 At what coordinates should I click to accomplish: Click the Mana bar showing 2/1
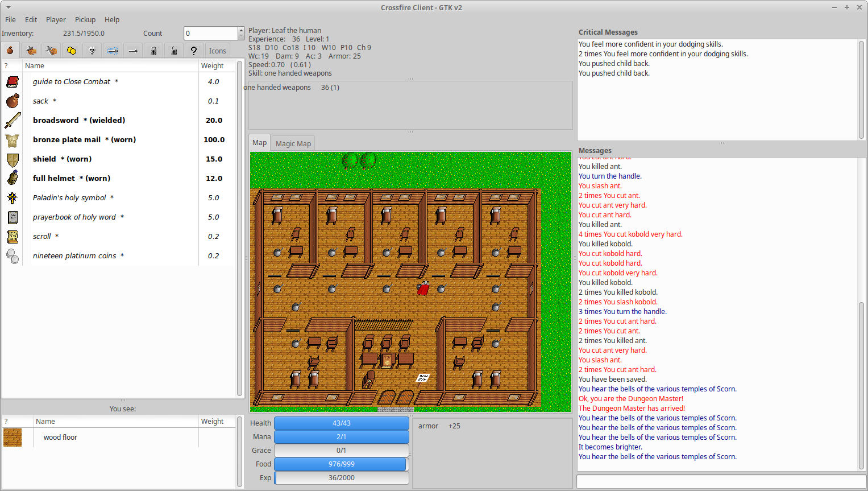pyautogui.click(x=341, y=437)
